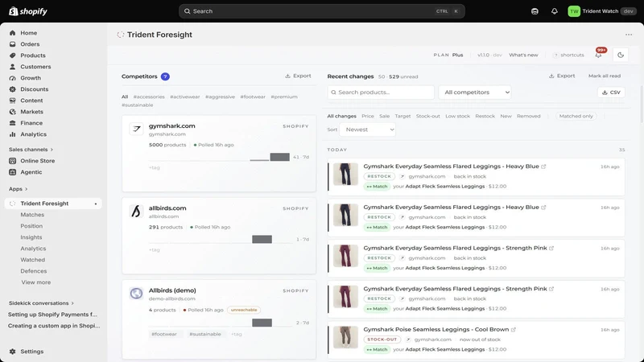Open Defences under Trident Foresight
Image resolution: width=644 pixels, height=362 pixels.
(x=33, y=271)
